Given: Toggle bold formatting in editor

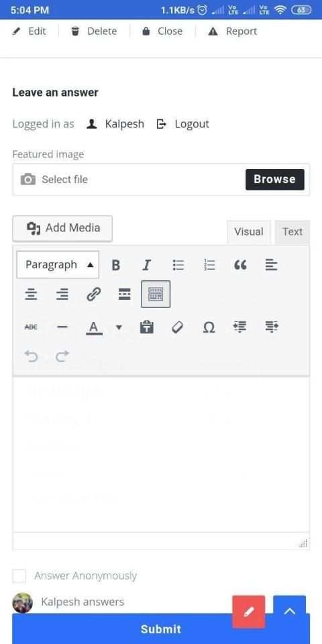Looking at the screenshot, I should (116, 265).
